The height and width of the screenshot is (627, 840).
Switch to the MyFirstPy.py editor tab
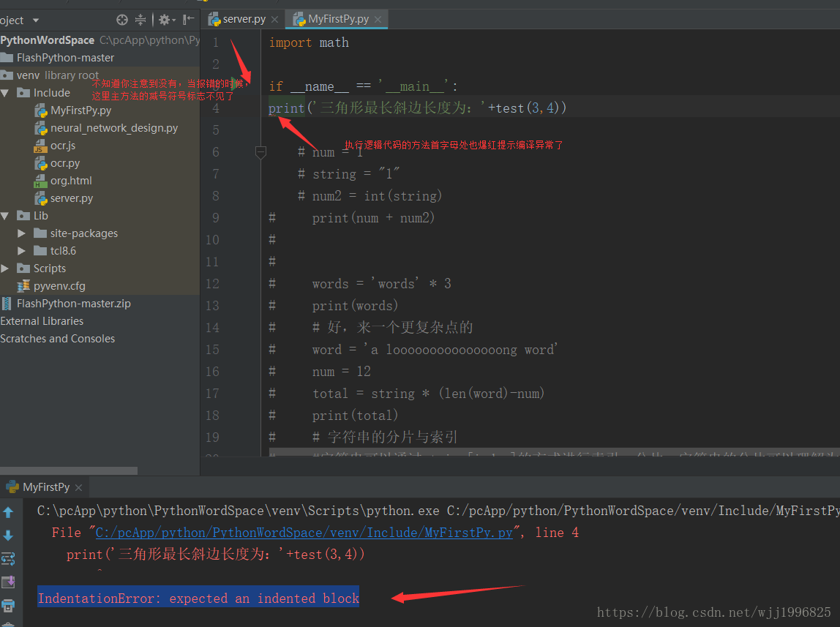click(x=338, y=19)
